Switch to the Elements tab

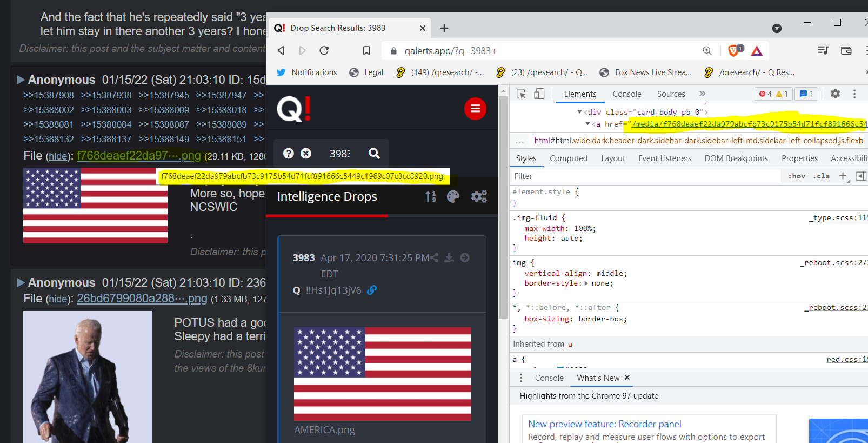pyautogui.click(x=580, y=94)
